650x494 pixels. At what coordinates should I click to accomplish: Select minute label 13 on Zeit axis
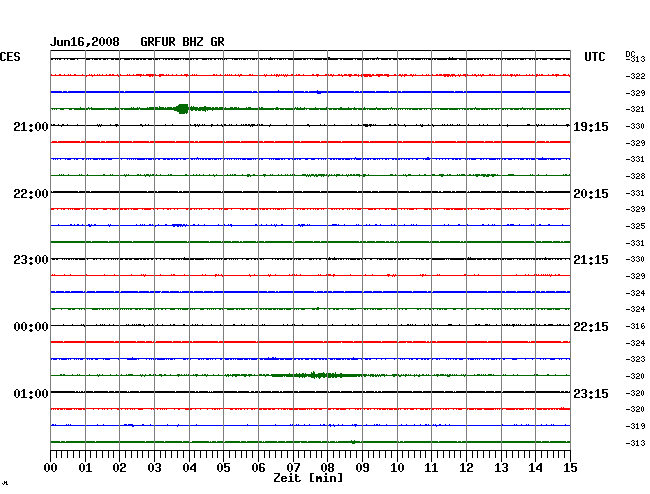(x=501, y=467)
